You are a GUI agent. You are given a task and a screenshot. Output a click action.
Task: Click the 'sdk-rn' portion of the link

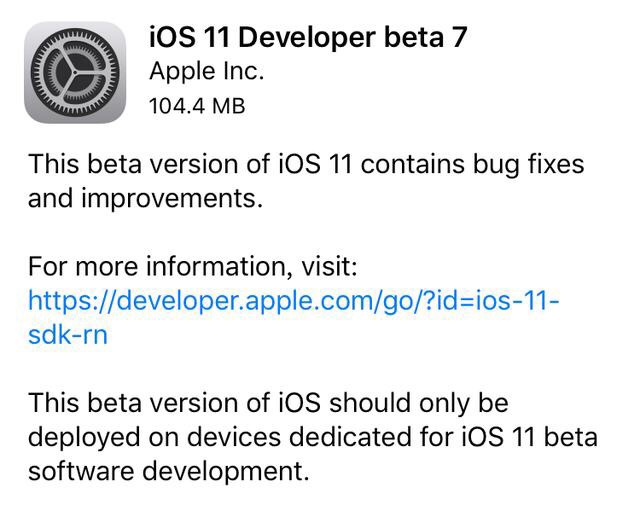click(68, 335)
